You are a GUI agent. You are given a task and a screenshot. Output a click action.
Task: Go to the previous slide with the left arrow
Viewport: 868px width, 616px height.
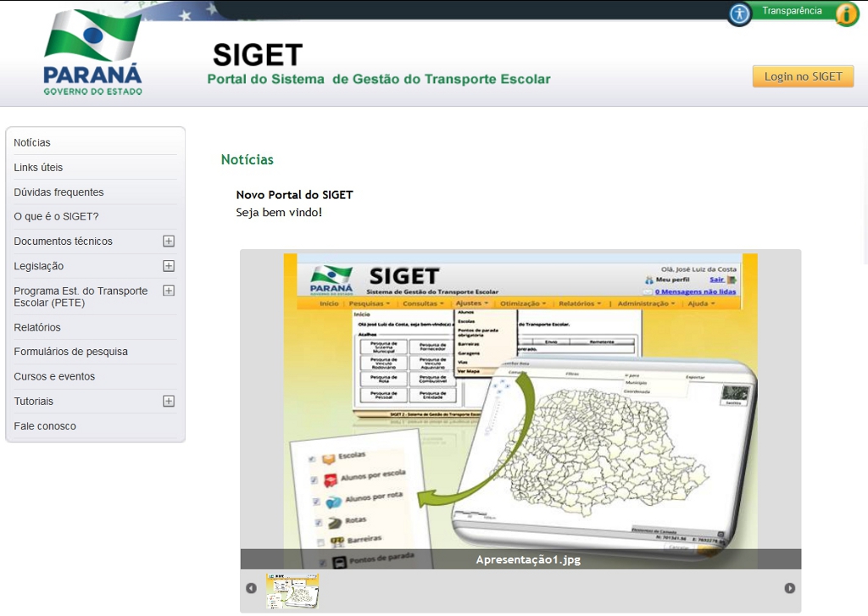tap(251, 588)
